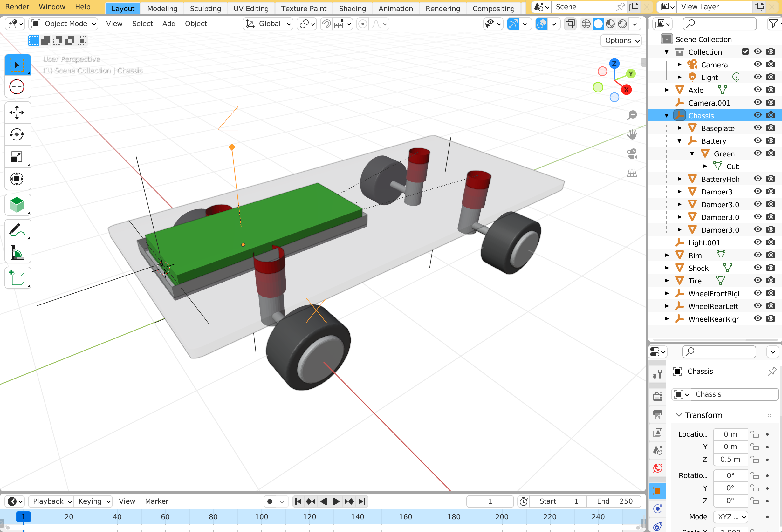Screen dimensions: 782x532
Task: Activate the Move tool
Action: [17, 113]
